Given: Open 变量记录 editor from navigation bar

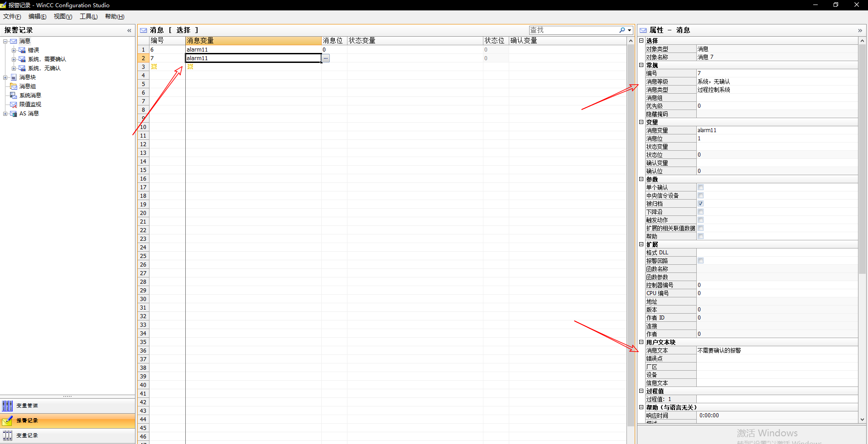Looking at the screenshot, I should pyautogui.click(x=68, y=435).
